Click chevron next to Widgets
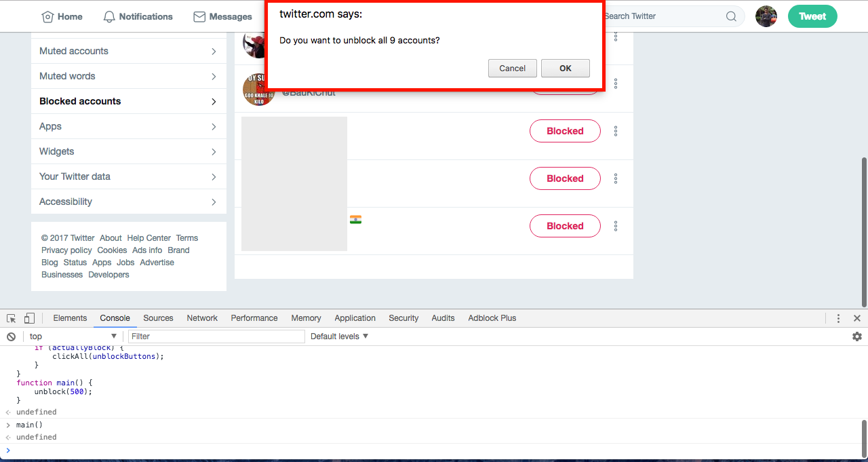The height and width of the screenshot is (462, 868). click(214, 152)
